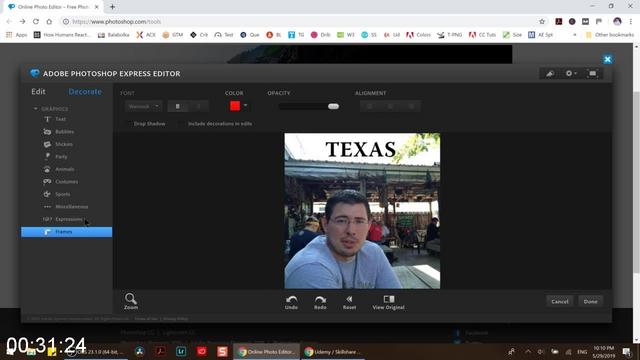Click the taskbar clock and date
Image resolution: width=640 pixels, height=360 pixels.
click(x=603, y=352)
